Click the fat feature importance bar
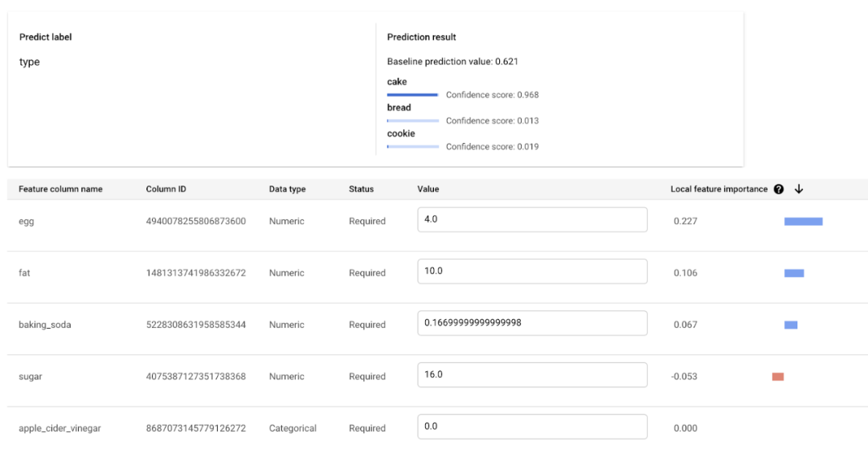This screenshot has width=868, height=458. pyautogui.click(x=794, y=273)
